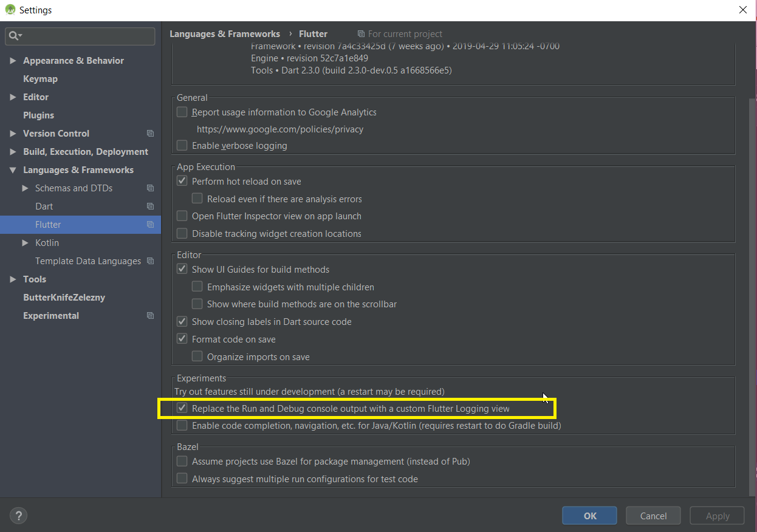The width and height of the screenshot is (757, 532).
Task: Click project-level icon next to Version Control
Action: 151,134
